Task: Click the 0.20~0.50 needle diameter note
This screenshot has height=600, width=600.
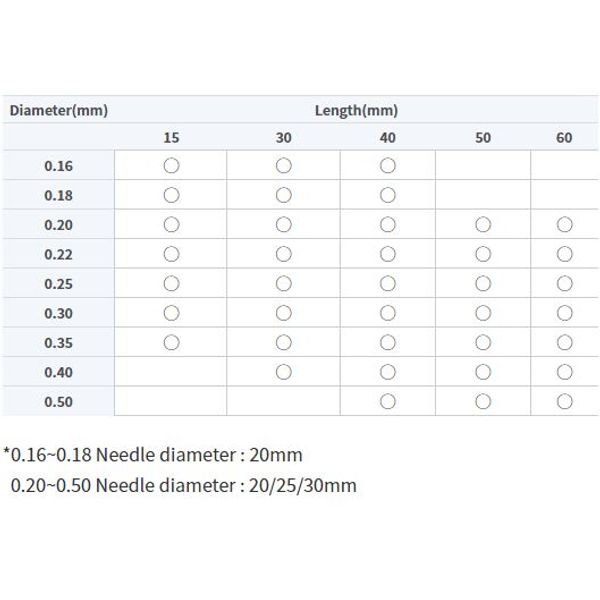Action: click(183, 486)
